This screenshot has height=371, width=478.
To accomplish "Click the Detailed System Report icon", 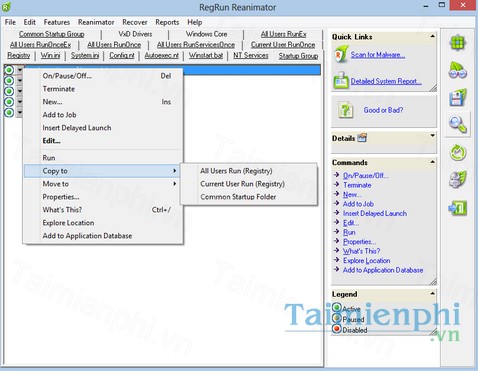I will 341,80.
